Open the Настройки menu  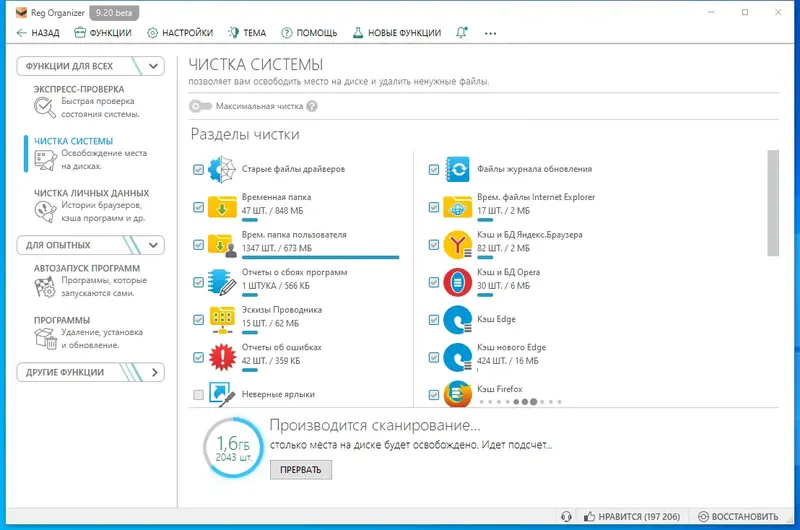[x=180, y=33]
